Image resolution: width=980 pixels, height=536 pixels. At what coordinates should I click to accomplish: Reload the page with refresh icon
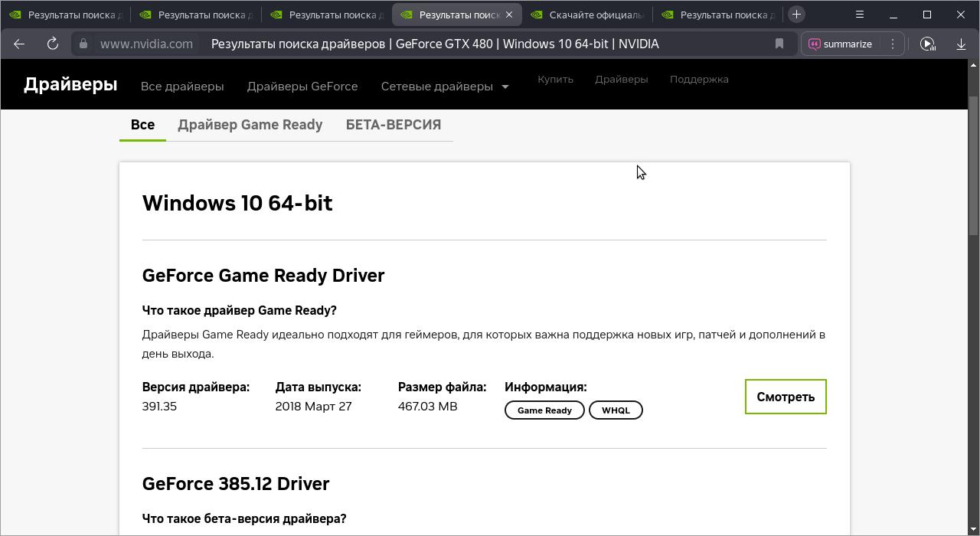click(53, 44)
